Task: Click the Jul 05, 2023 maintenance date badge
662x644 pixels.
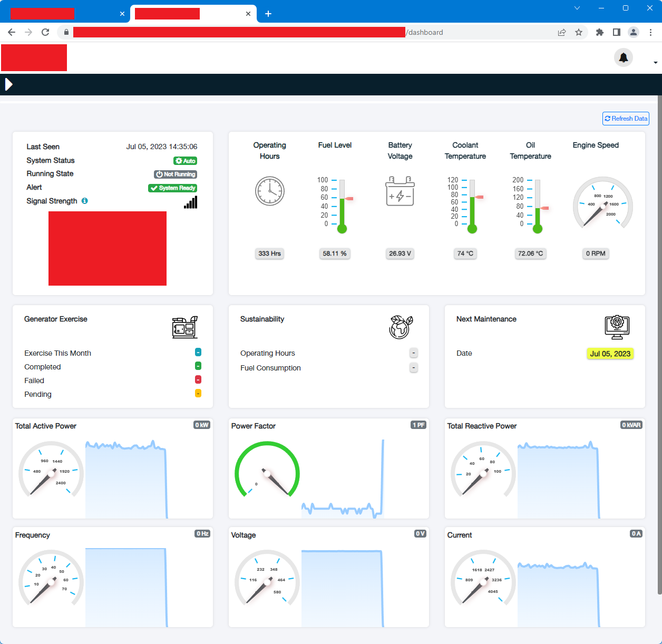Action: click(610, 354)
